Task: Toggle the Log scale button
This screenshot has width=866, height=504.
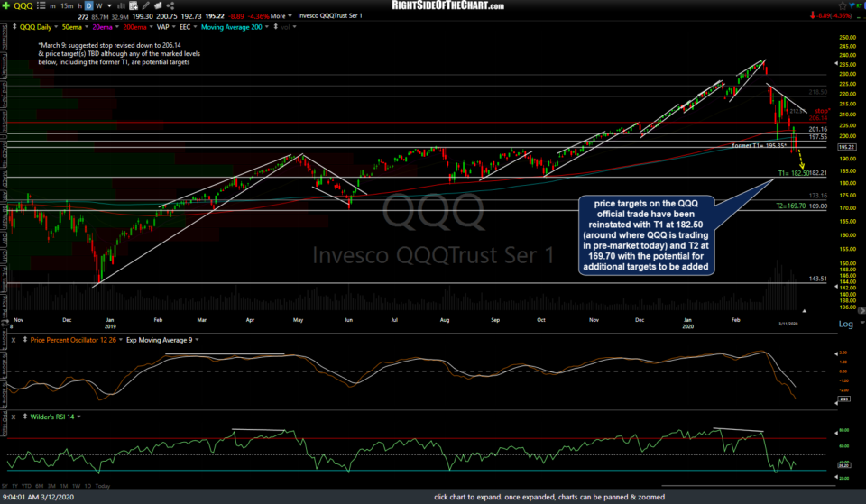Action: [x=846, y=324]
